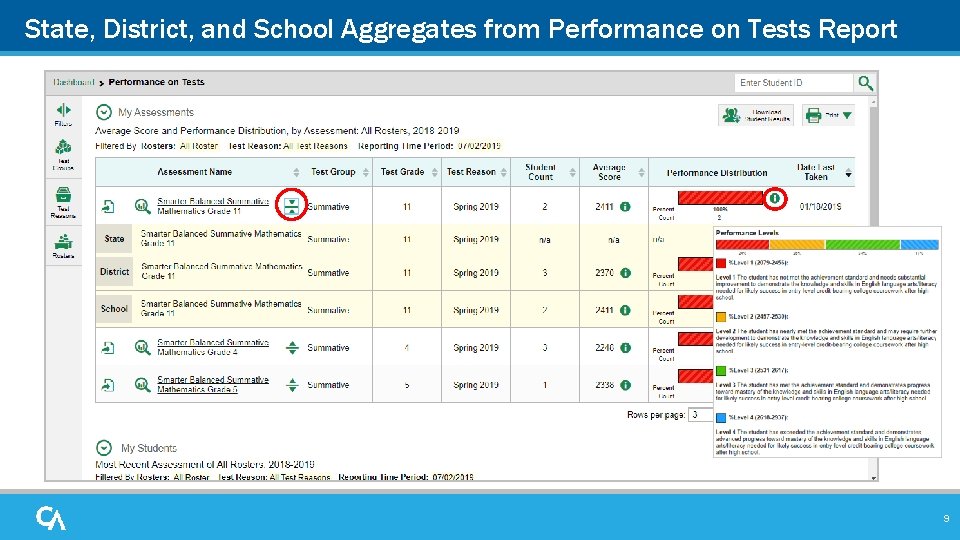Open the Filters sidebar panel icon
This screenshot has width=960, height=540.
63,114
